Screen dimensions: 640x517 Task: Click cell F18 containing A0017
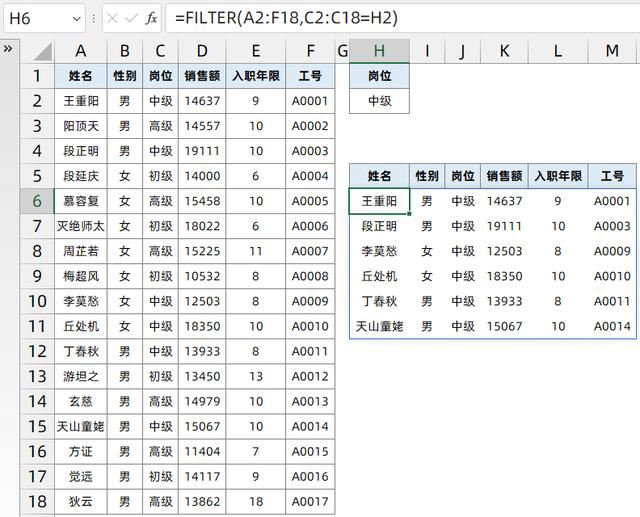point(309,502)
